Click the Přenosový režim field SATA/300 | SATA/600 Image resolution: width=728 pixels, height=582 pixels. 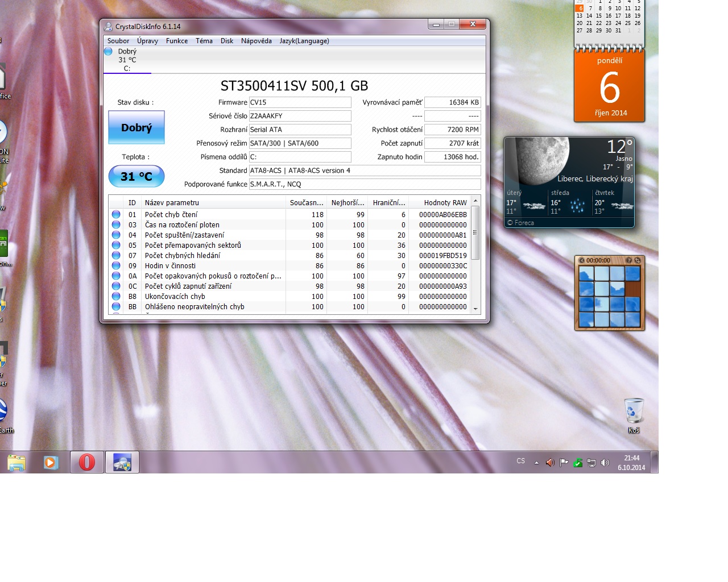(300, 143)
